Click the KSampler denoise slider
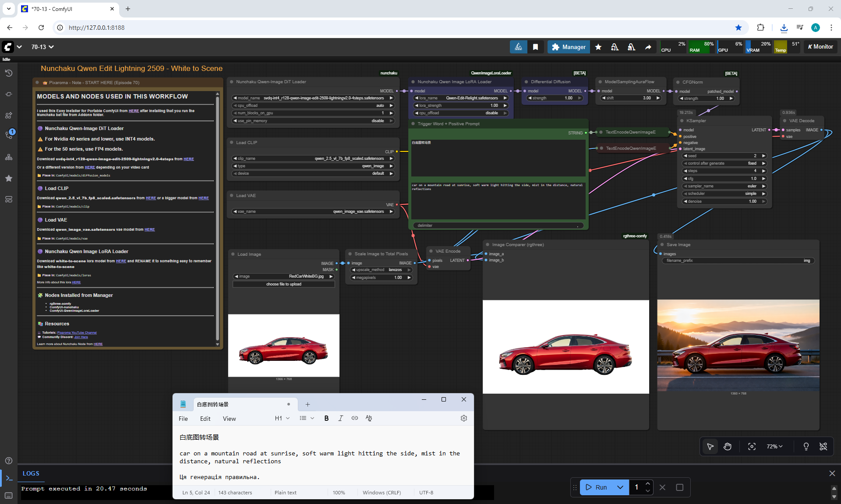841x504 pixels. [724, 201]
